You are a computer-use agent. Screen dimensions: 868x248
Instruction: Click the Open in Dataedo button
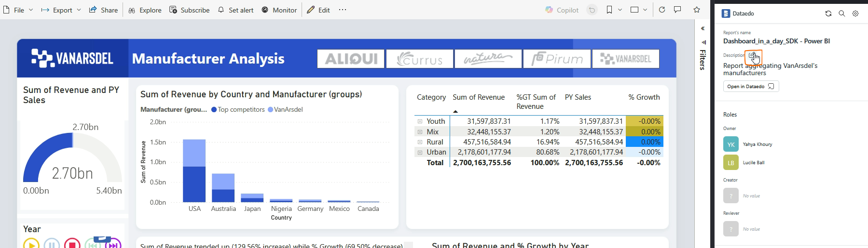coord(751,86)
